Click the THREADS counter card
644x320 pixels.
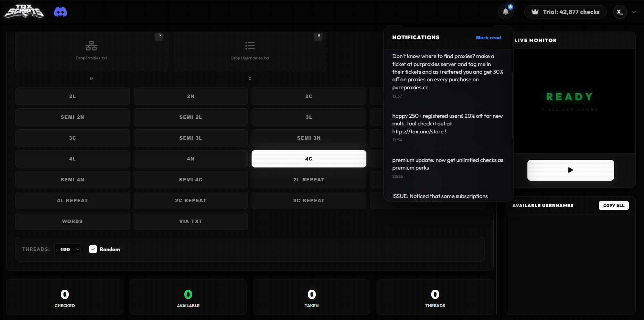point(435,297)
